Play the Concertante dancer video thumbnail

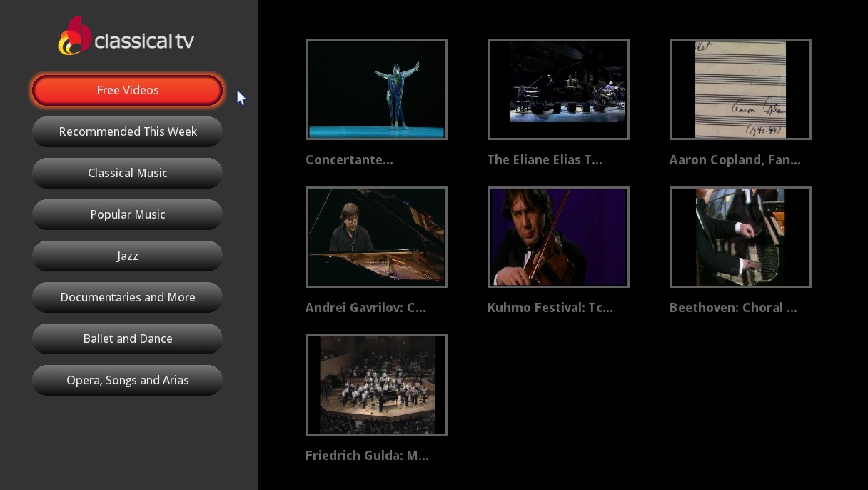point(376,89)
